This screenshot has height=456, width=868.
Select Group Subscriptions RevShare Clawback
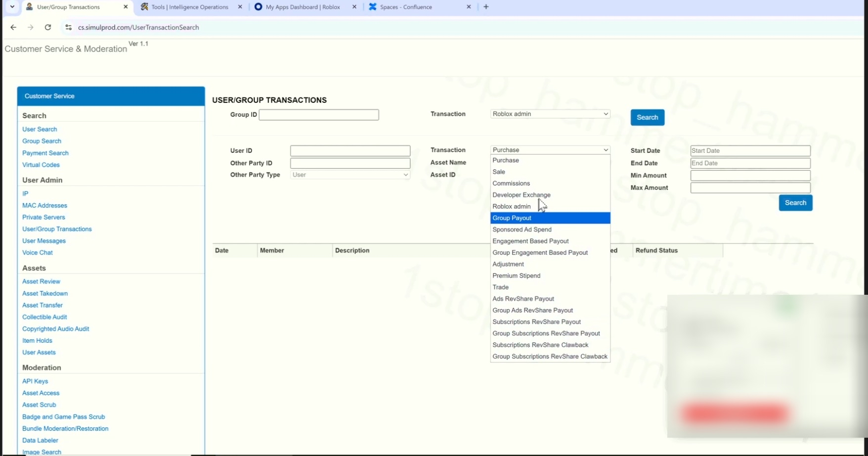[x=550, y=357]
